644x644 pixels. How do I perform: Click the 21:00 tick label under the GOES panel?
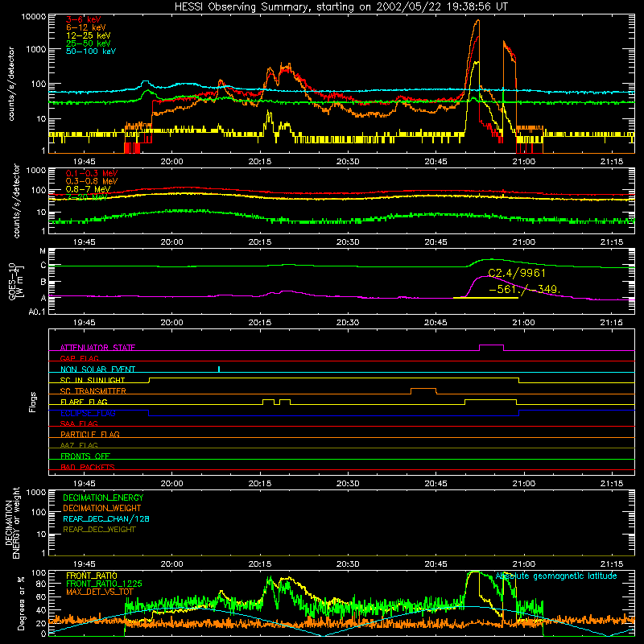(524, 323)
